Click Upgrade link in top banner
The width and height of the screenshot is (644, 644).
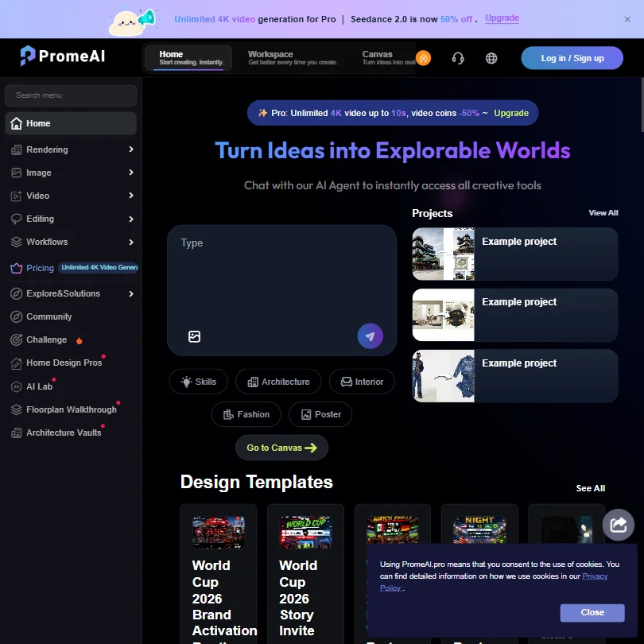502,18
